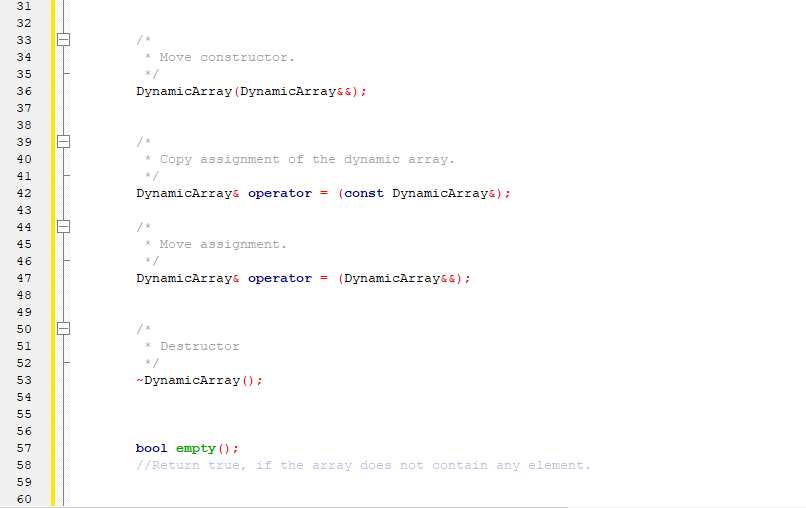Click line number 36 in the gutter
Viewport: 806px width, 508px height.
(x=24, y=91)
